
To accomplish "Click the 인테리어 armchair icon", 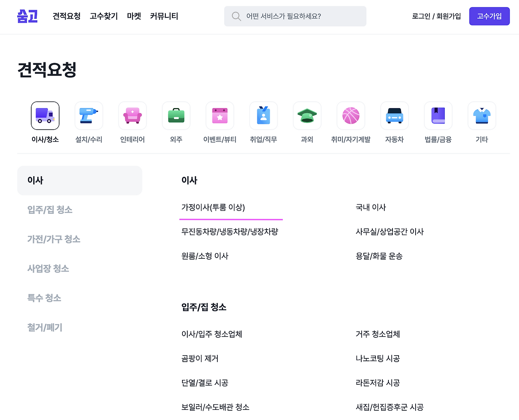I will point(132,115).
